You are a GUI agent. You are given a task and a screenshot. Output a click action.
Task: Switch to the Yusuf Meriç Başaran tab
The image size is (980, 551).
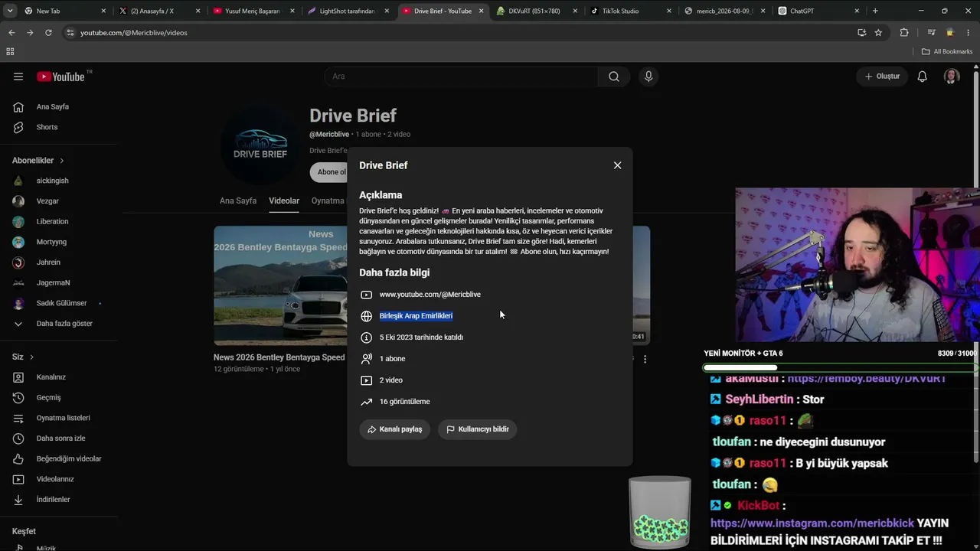coord(254,11)
